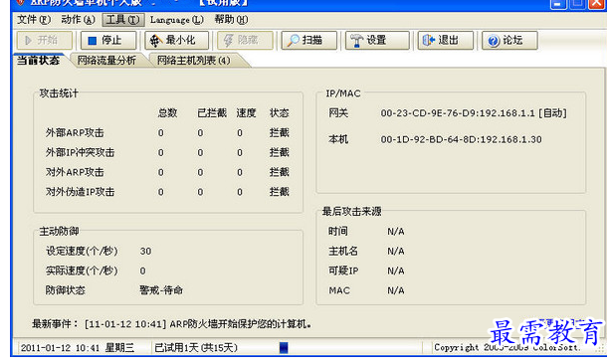Image resolution: width=611 pixels, height=364 pixels.
Task: Click the 已试用1天 (共15天) trial status
Action: (x=196, y=348)
